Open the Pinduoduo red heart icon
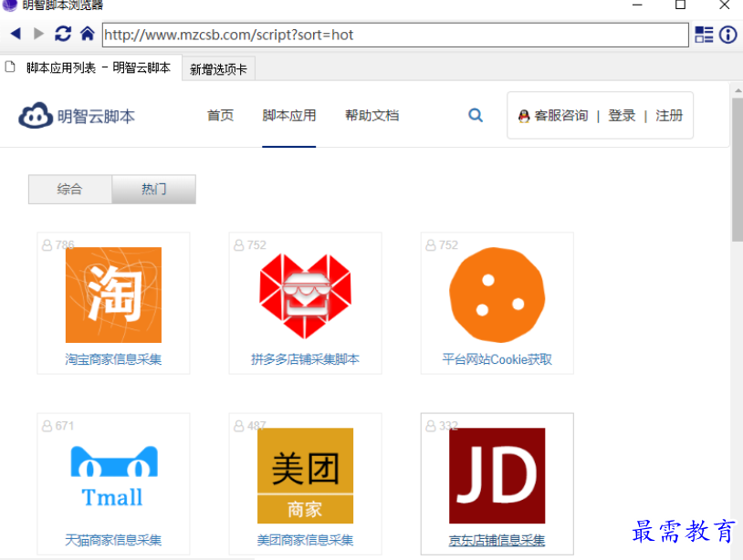This screenshot has width=743, height=560. pyautogui.click(x=305, y=296)
